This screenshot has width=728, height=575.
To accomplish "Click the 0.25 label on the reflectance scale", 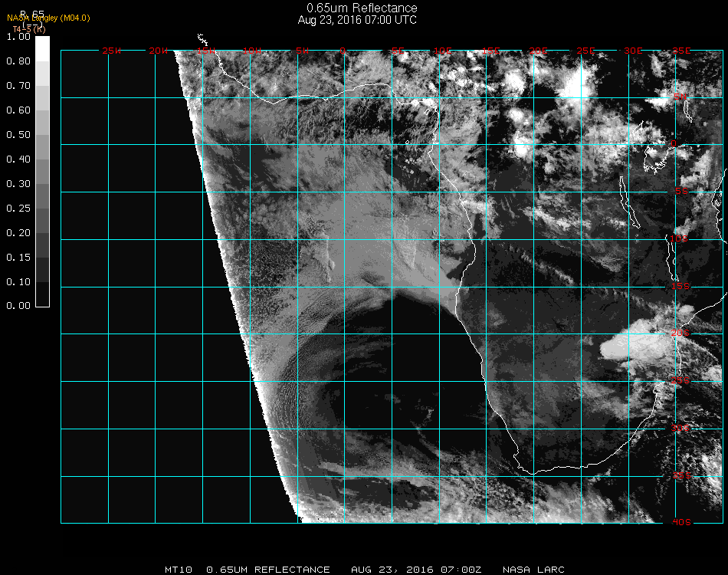I will (x=18, y=209).
